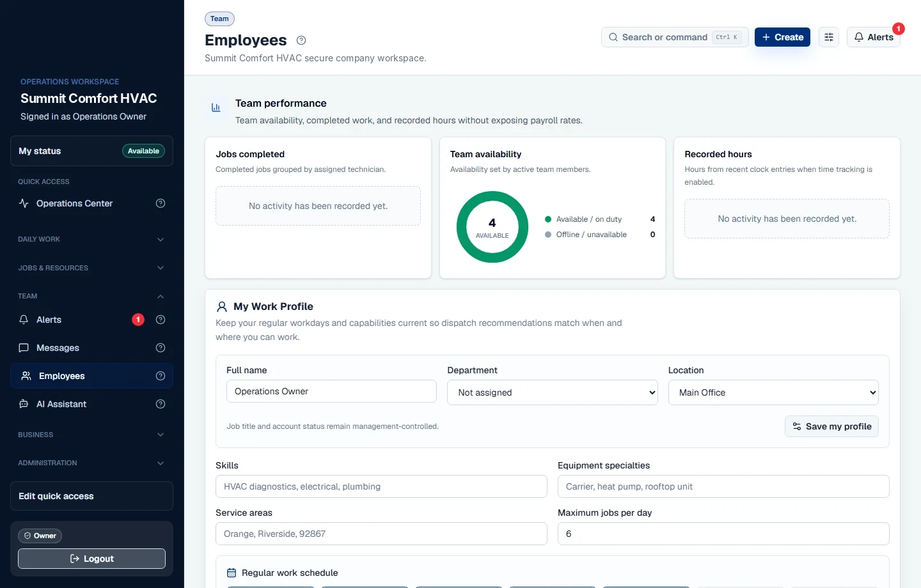Open Alerts from the top bar
Image resolution: width=921 pixels, height=588 pixels.
pyautogui.click(x=874, y=37)
